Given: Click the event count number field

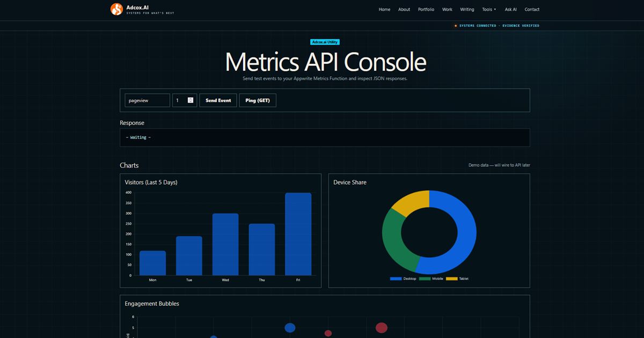Looking at the screenshot, I should pos(185,100).
